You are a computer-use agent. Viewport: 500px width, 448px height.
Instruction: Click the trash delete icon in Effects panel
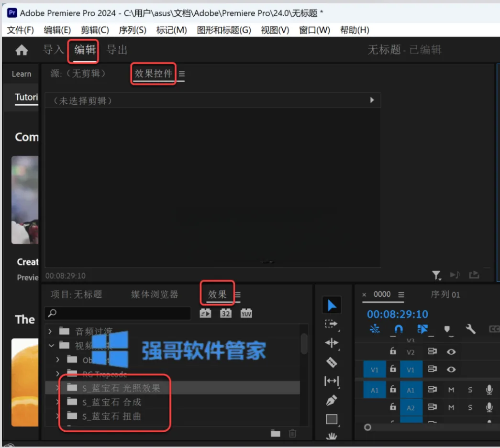pos(292,433)
